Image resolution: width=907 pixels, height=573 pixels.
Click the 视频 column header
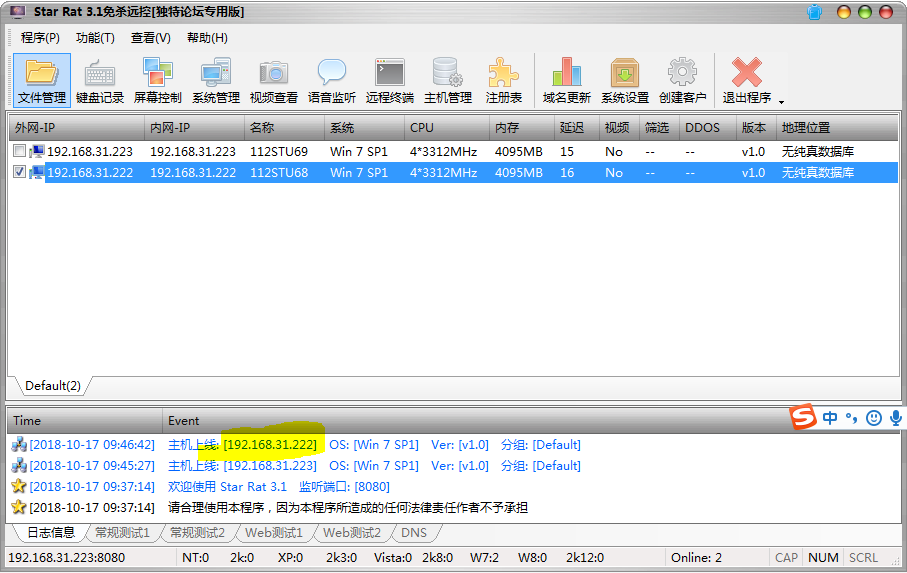point(618,128)
